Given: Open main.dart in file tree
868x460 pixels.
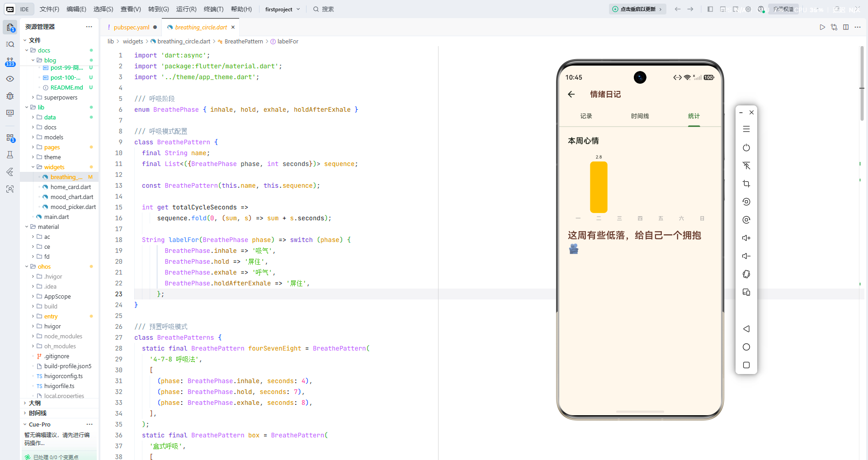Looking at the screenshot, I should tap(57, 217).
